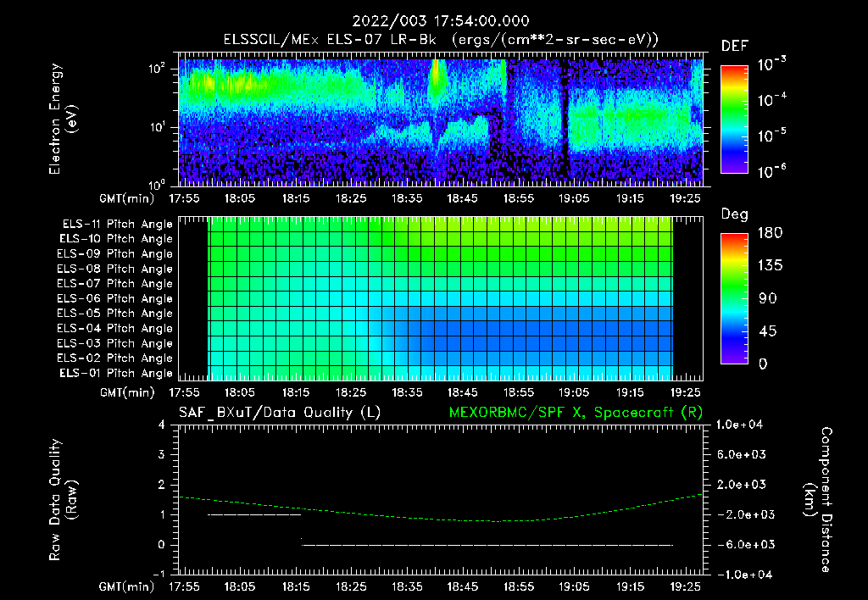Click the 18:15 tick on bottom time axis
The height and width of the screenshot is (600, 868).
(x=296, y=586)
